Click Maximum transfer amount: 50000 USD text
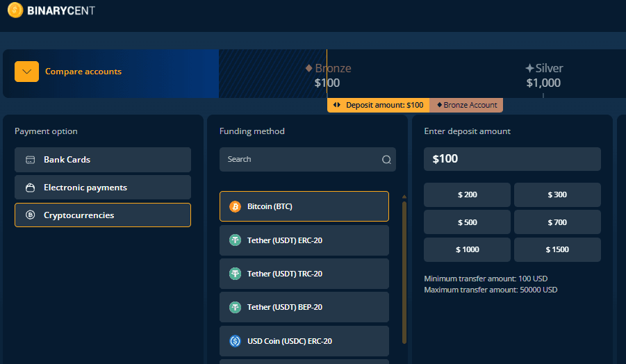The image size is (626, 364). point(491,290)
